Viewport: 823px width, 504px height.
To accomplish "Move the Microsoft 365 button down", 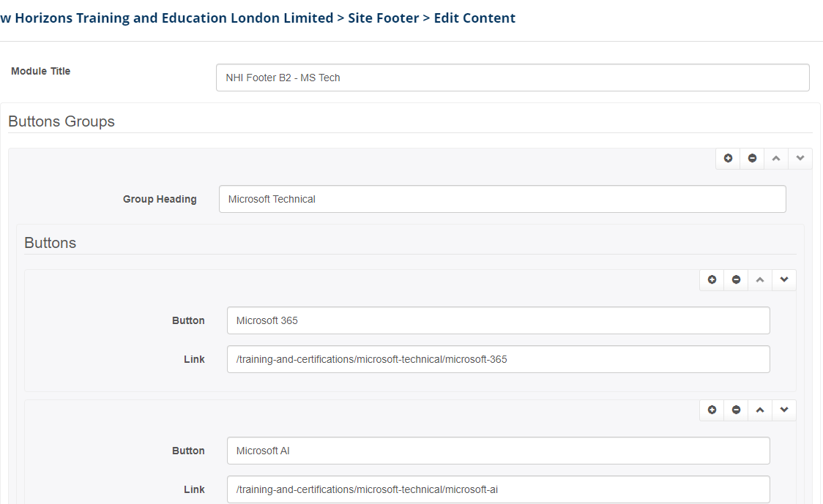I will click(x=784, y=279).
